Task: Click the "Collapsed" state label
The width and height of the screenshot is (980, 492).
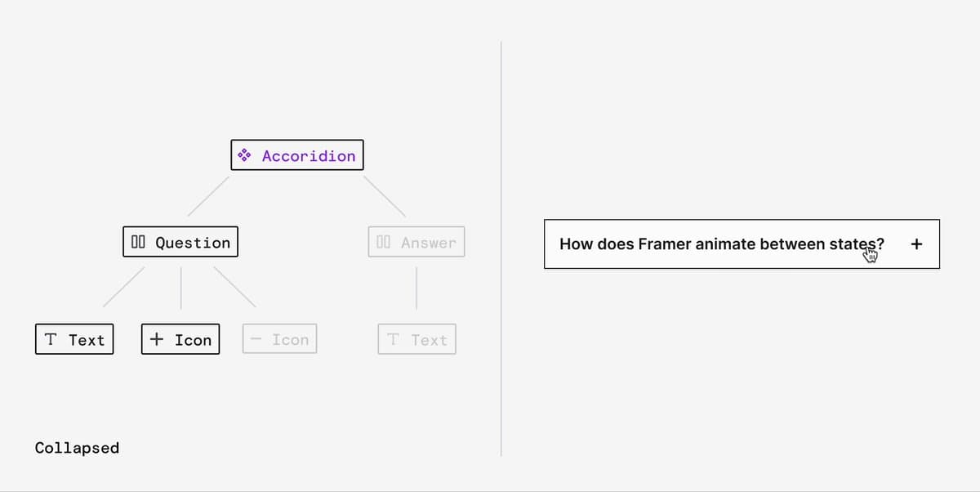Action: (77, 448)
